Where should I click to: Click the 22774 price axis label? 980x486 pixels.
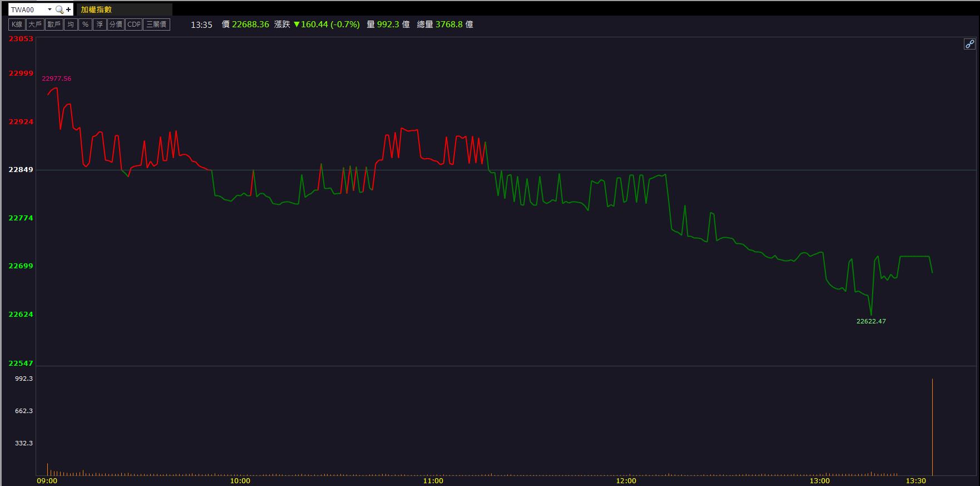click(x=21, y=218)
